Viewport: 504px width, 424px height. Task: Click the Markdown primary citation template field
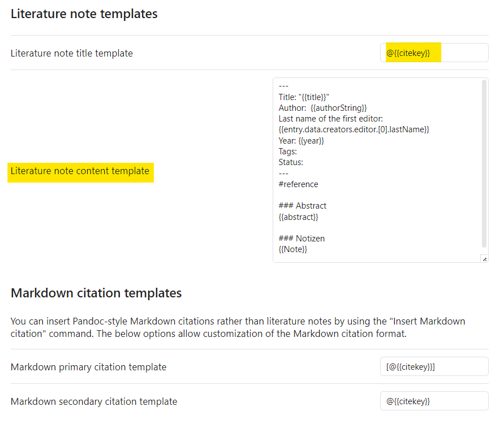[434, 366]
